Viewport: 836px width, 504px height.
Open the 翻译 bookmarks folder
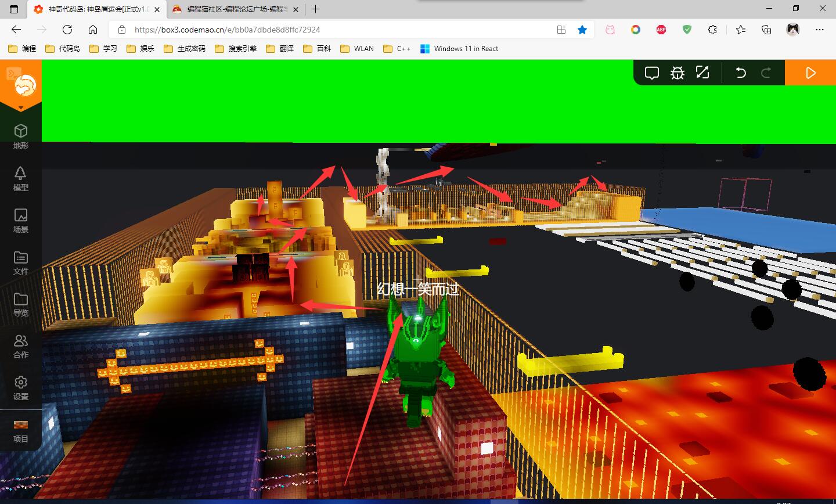[x=280, y=49]
